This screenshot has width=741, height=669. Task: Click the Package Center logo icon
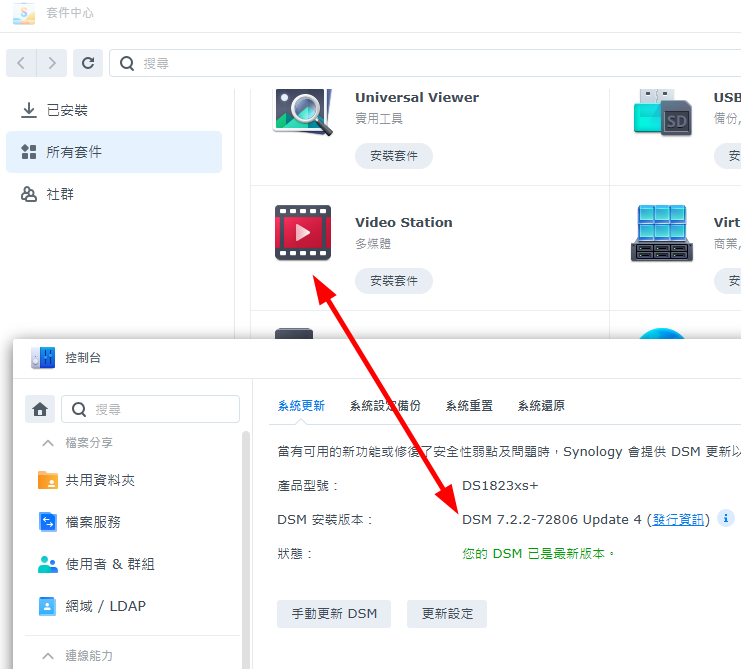pyautogui.click(x=24, y=13)
